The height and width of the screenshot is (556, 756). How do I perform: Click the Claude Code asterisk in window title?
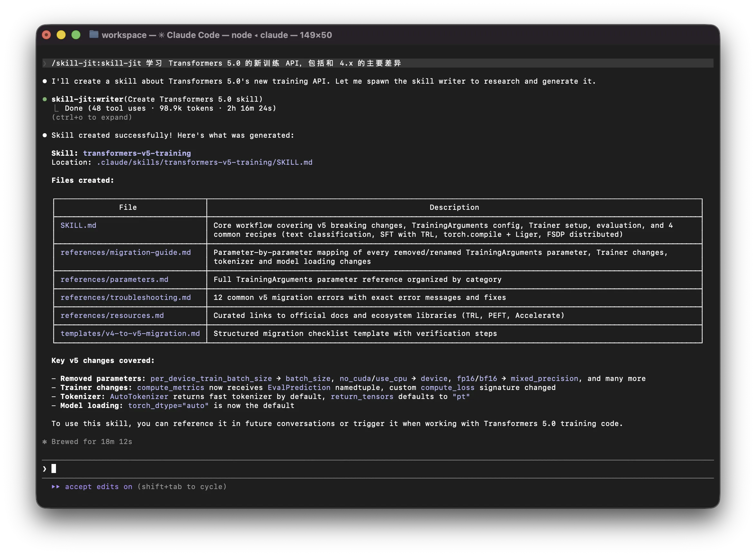161,35
